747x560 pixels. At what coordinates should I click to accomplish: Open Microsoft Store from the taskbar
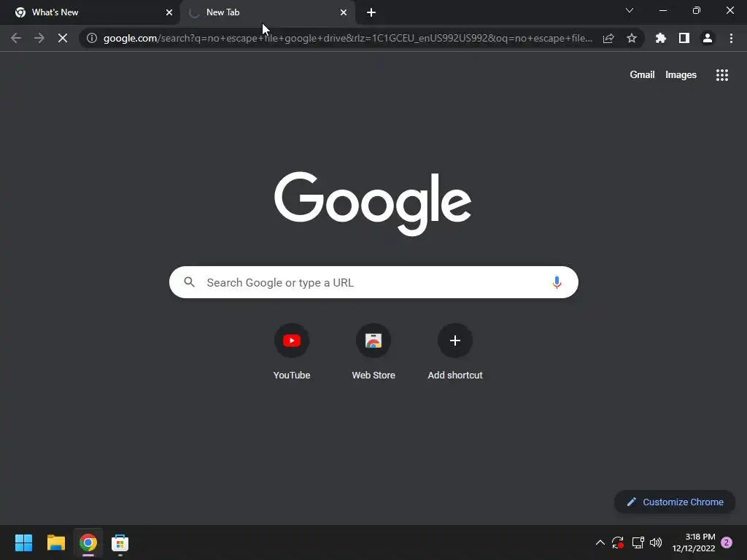(120, 542)
